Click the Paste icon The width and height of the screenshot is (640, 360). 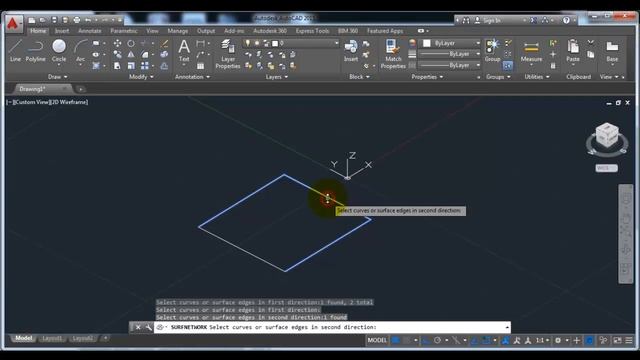tap(573, 51)
